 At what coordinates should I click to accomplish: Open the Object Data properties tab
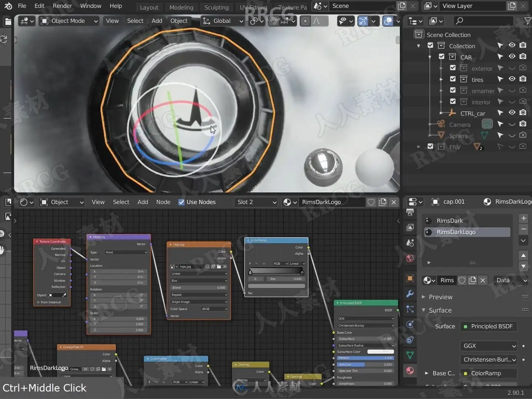[410, 355]
